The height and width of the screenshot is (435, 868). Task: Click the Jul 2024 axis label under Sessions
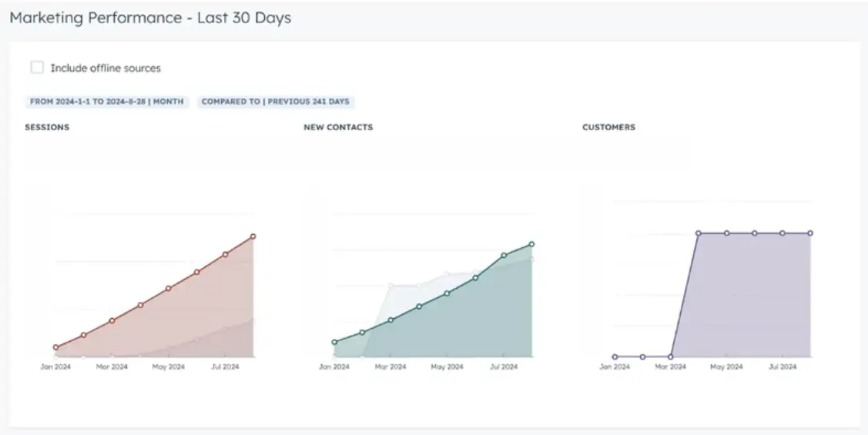pyautogui.click(x=226, y=367)
